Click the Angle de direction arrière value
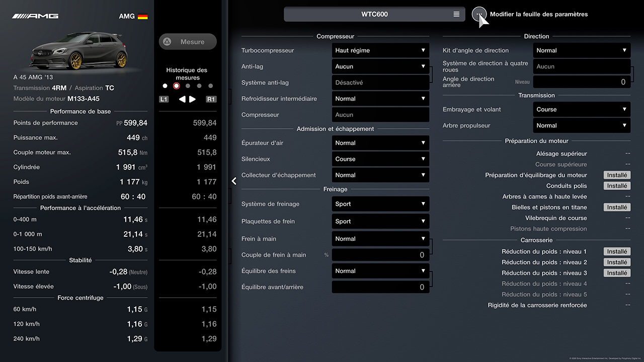Screen dimensions: 644x362 pos(582,82)
